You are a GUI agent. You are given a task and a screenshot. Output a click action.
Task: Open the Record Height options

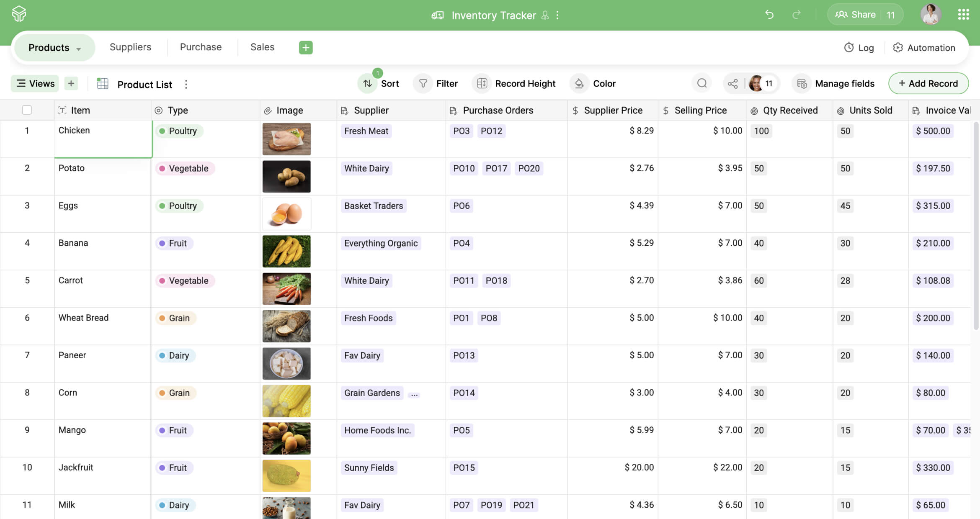pos(514,83)
